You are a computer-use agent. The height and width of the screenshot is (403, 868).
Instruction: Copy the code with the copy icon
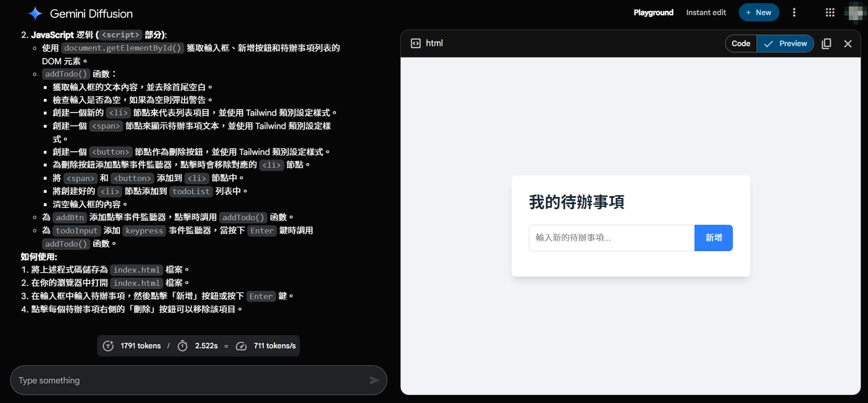826,43
